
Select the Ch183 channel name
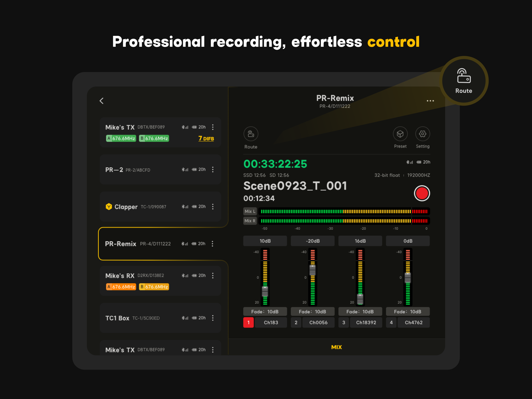tap(271, 322)
